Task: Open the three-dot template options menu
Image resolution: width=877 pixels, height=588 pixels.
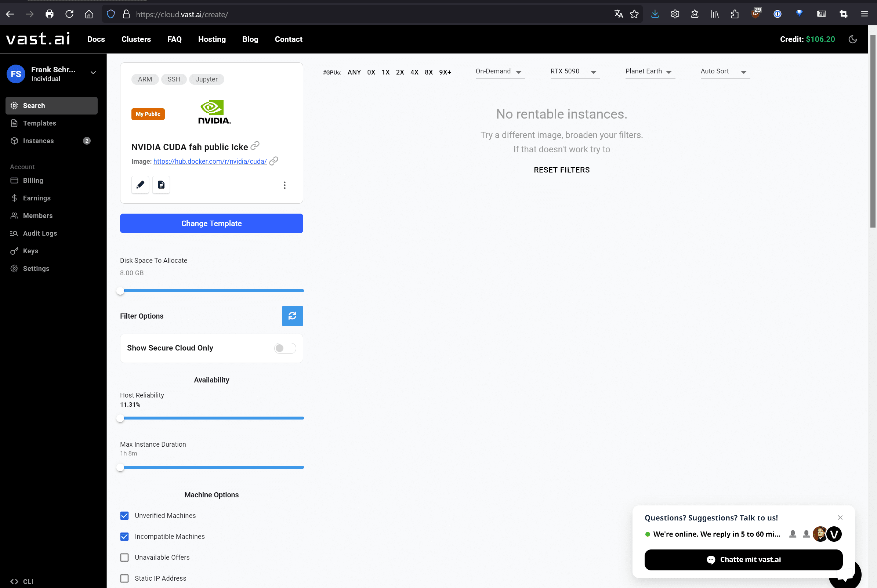Action: 285,185
